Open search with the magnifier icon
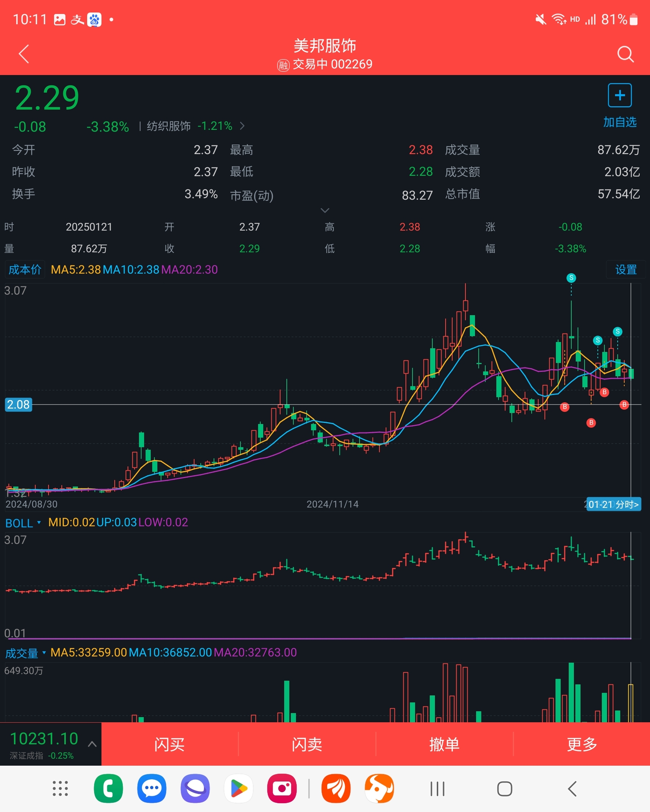The width and height of the screenshot is (650, 812). [x=625, y=54]
